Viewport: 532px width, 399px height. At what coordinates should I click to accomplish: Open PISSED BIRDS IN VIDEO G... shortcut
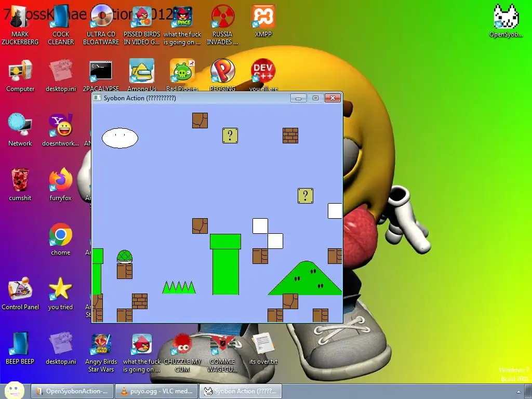click(x=141, y=25)
